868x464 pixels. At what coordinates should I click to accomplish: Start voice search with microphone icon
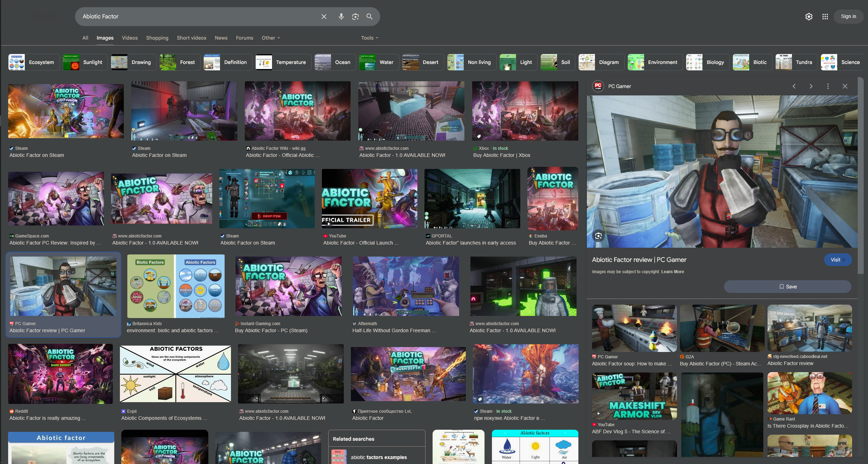[x=341, y=17]
